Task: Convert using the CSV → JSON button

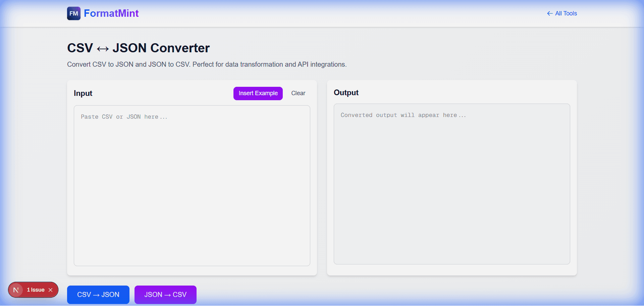Action: (x=98, y=295)
